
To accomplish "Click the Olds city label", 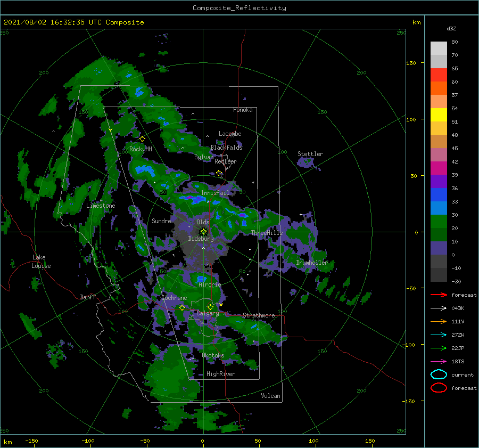I will tap(203, 222).
